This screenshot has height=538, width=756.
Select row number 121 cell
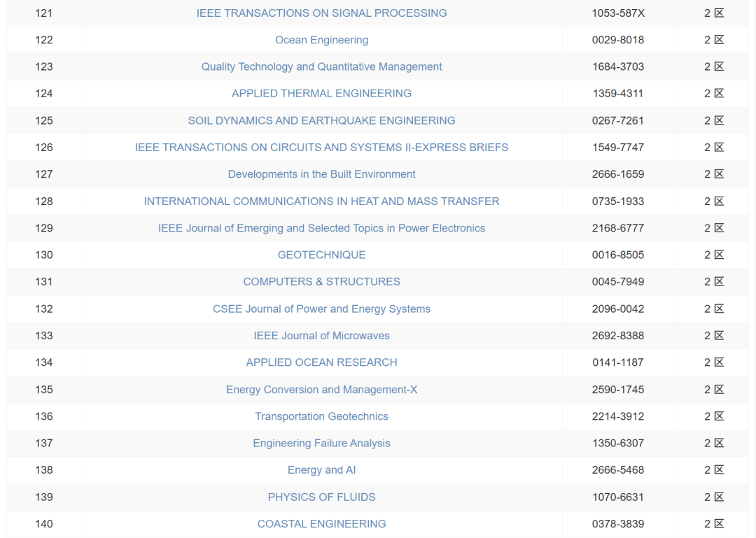pos(44,13)
